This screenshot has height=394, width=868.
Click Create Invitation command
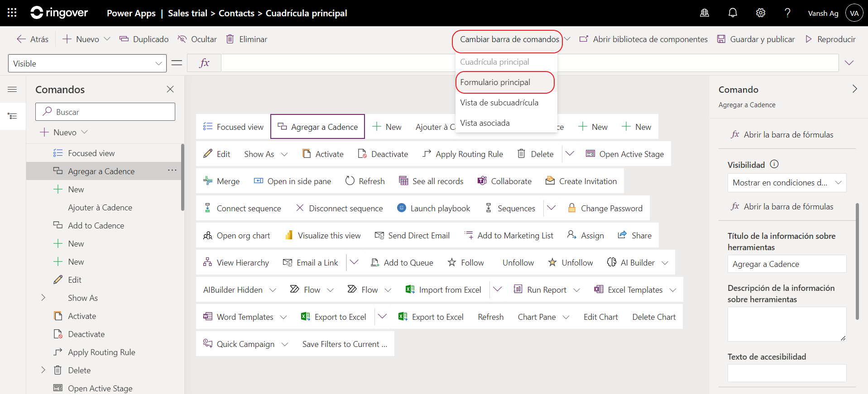[x=581, y=181]
